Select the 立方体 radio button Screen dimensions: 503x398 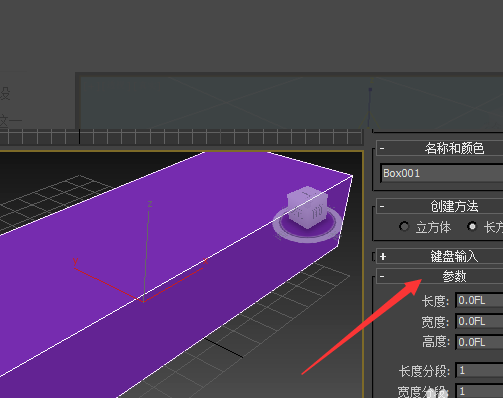point(404,227)
